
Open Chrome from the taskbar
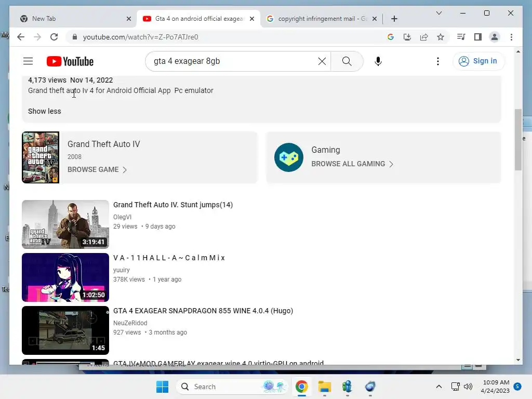(x=302, y=387)
